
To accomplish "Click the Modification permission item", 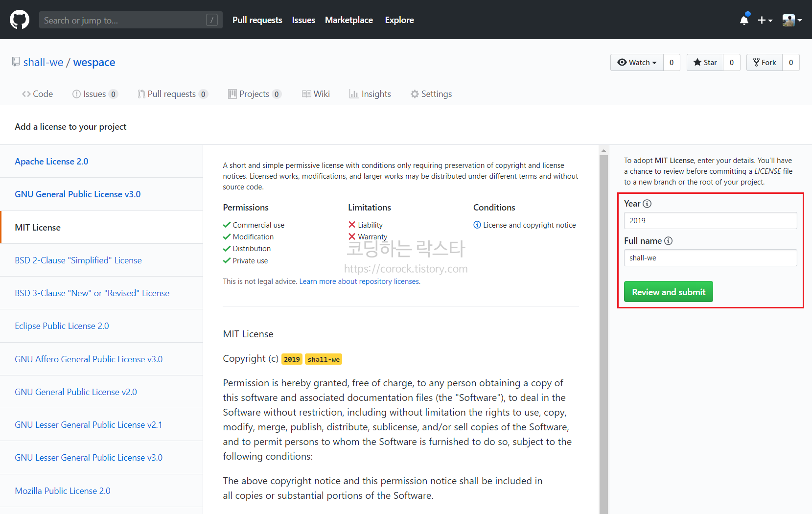I will point(248,236).
